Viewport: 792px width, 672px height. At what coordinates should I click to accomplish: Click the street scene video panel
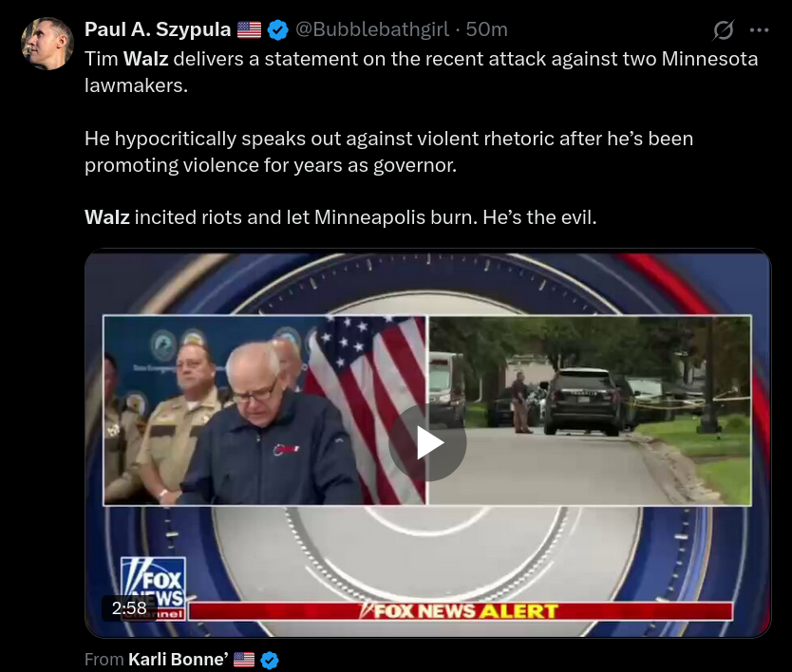click(590, 410)
